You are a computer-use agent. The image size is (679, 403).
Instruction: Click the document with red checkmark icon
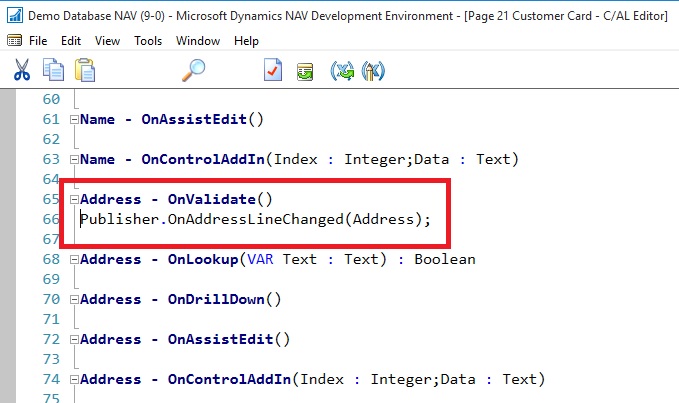272,70
